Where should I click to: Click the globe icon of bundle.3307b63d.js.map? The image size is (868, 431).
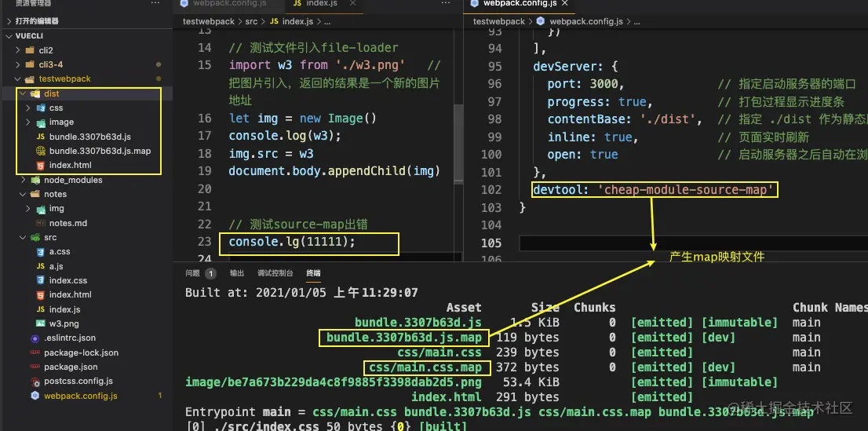pos(40,151)
